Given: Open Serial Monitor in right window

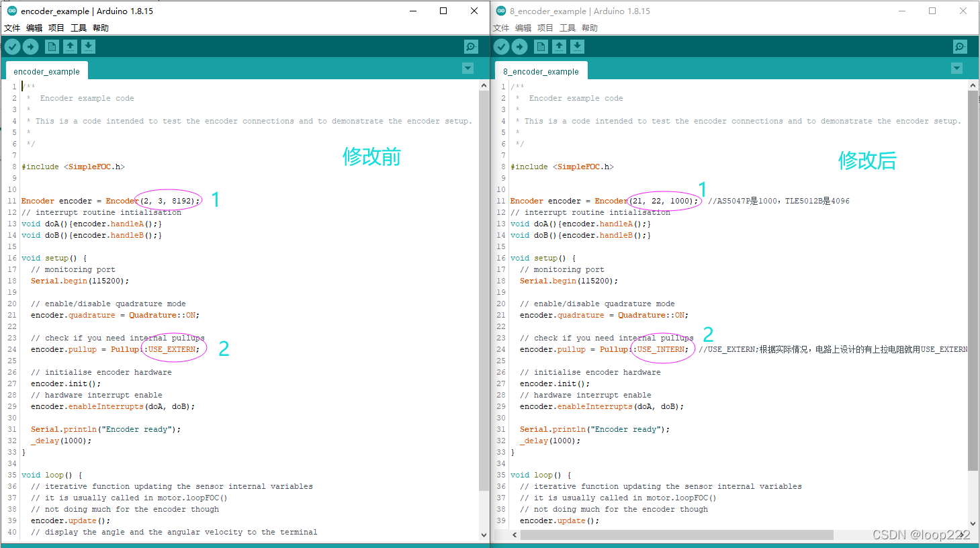Looking at the screenshot, I should coord(960,46).
